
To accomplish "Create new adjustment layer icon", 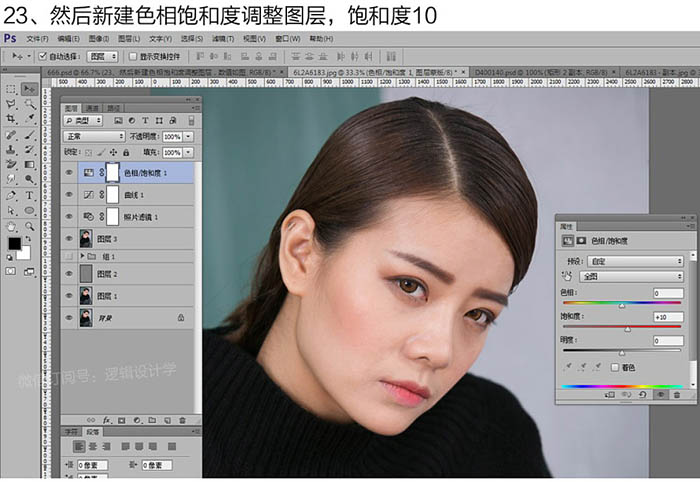I will (137, 420).
